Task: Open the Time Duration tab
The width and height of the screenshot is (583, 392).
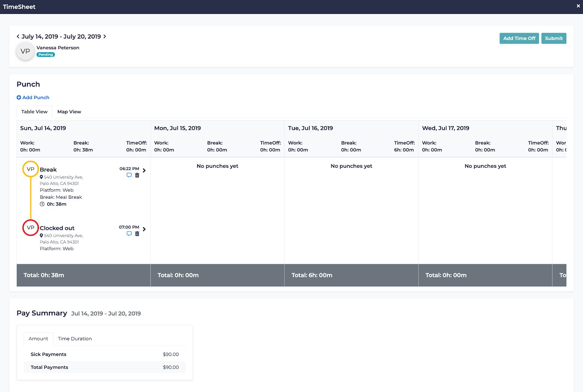Action: click(75, 339)
